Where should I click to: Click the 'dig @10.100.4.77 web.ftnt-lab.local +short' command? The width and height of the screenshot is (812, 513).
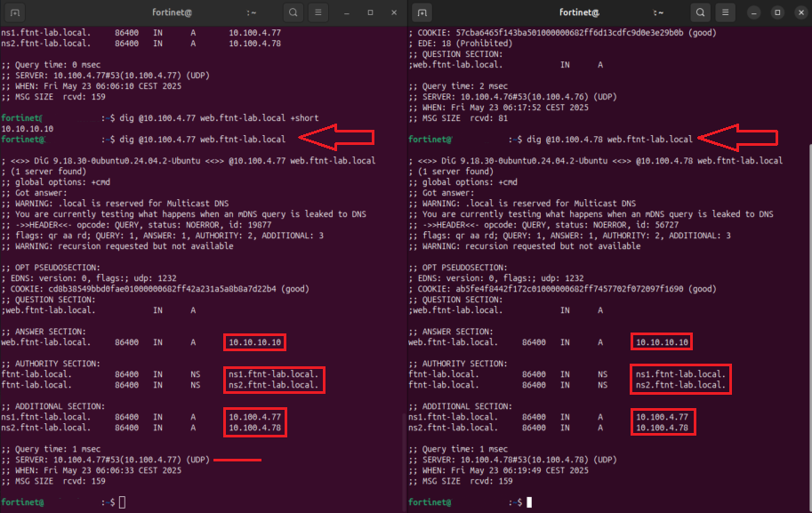(x=219, y=118)
